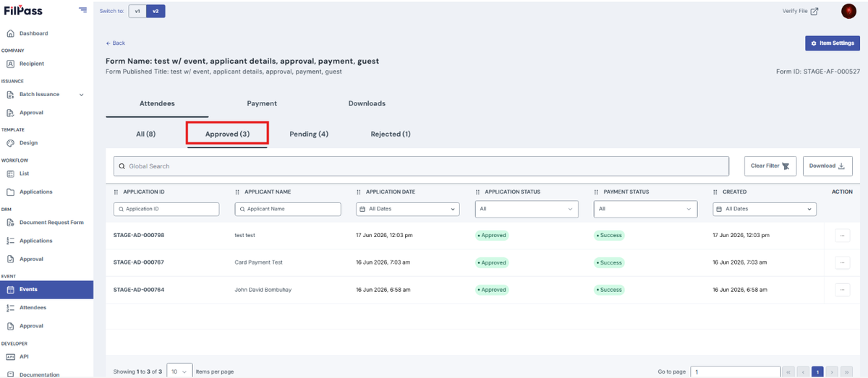Screen dimensions: 868x378
Task: Click the Recipient icon in the sidebar
Action: (10, 64)
